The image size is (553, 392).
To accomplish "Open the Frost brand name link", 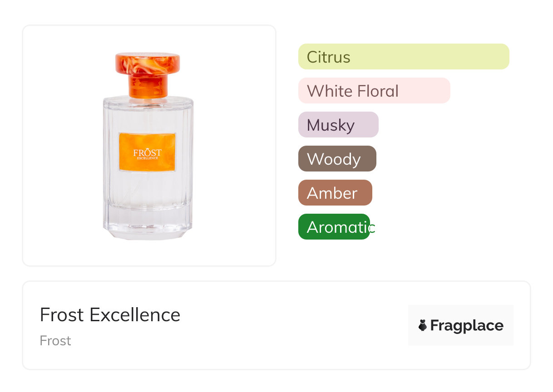I will (x=55, y=341).
